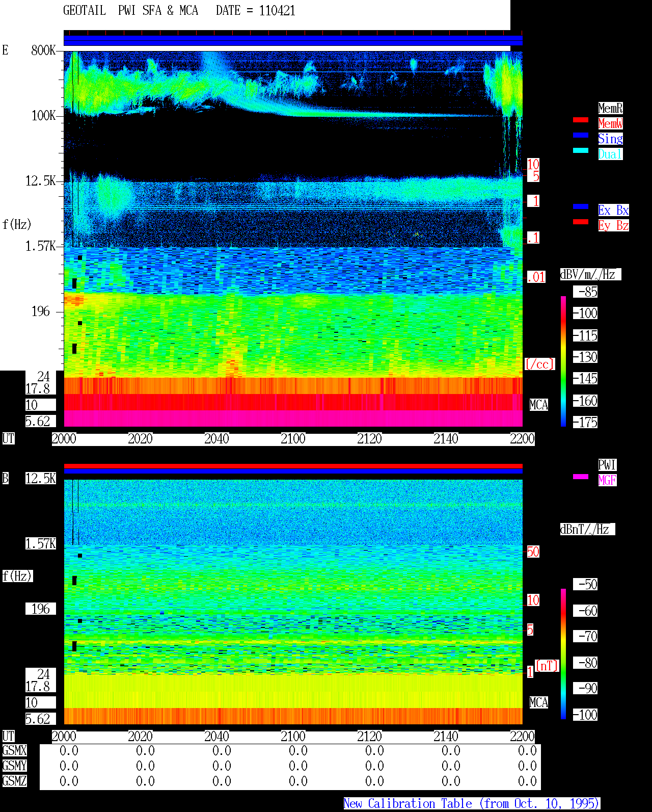Select the Dual legend label
Screen dimensions: 652x812
[610, 154]
